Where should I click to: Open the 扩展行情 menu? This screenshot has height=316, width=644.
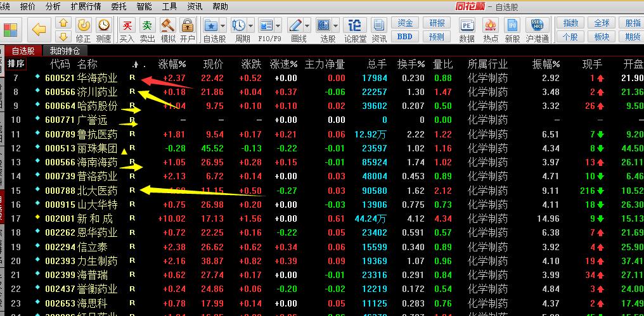tap(86, 6)
